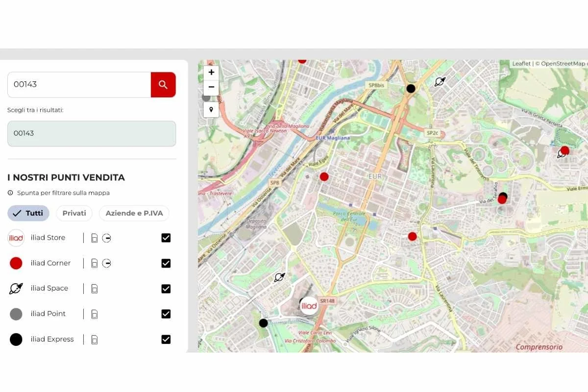Screen dimensions: 588x392
Task: Click the red Corner marker near Via di Grotta Perfetta
Action: [565, 150]
